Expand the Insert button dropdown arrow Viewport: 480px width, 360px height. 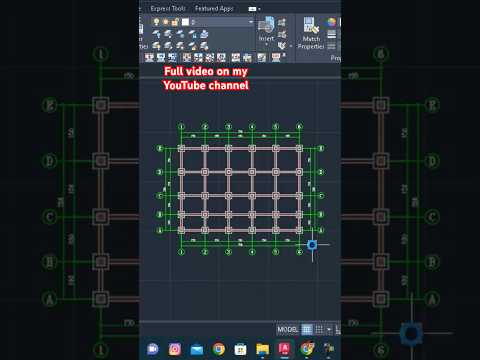pyautogui.click(x=266, y=44)
